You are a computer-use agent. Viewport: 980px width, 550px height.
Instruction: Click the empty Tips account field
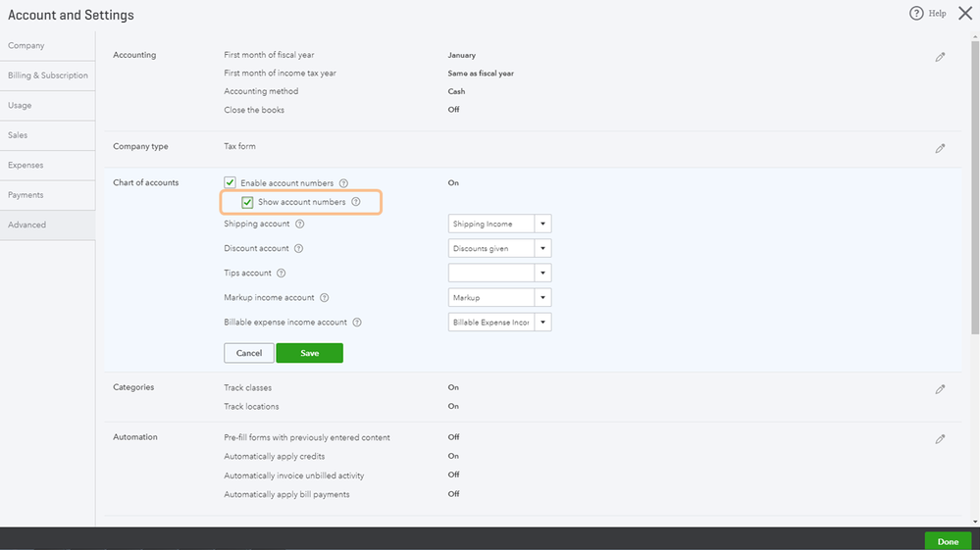point(491,273)
